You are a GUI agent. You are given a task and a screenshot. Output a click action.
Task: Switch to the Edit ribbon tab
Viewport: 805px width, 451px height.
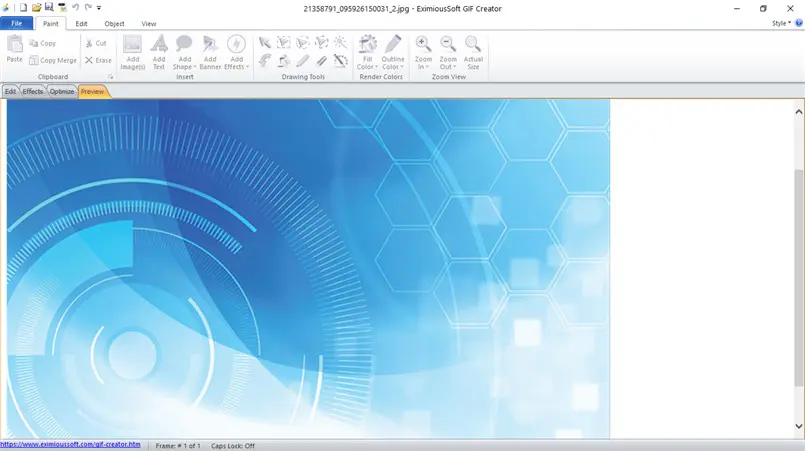tap(81, 24)
